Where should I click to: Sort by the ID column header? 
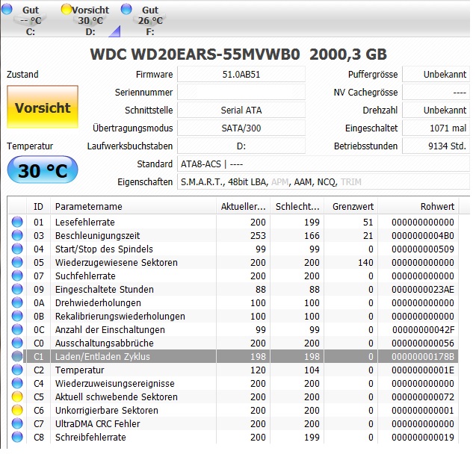pos(39,207)
